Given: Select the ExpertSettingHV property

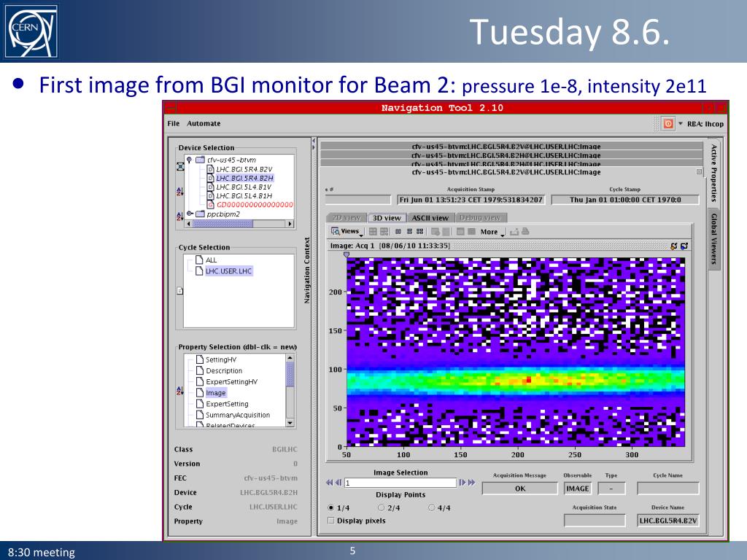Looking at the screenshot, I should click(x=231, y=381).
